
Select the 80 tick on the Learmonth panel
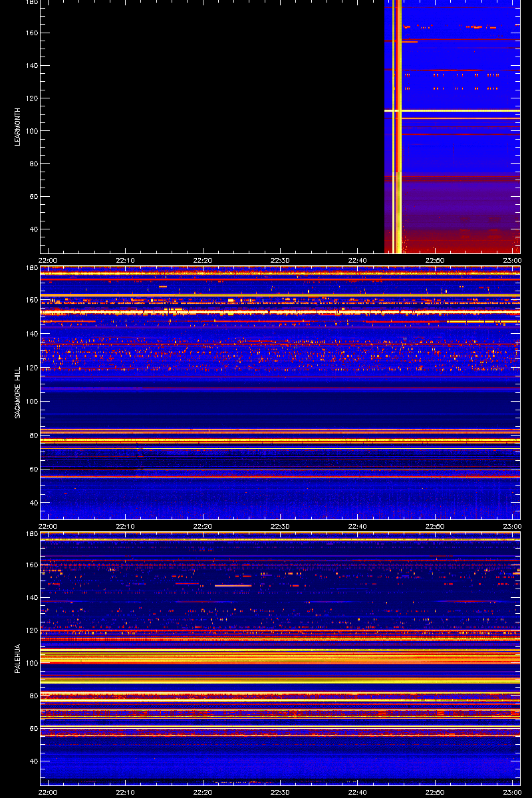click(x=33, y=164)
